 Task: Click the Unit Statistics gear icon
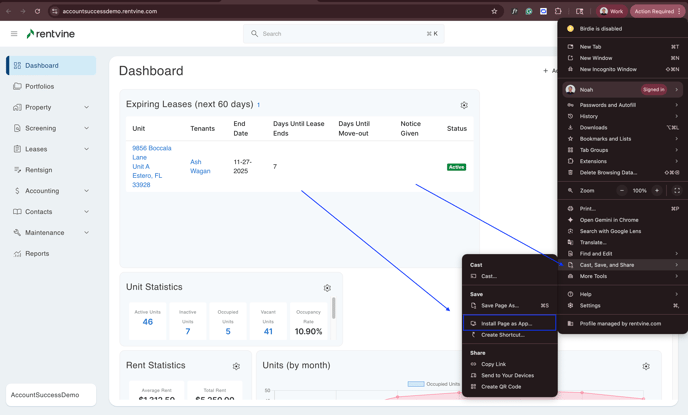tap(327, 288)
